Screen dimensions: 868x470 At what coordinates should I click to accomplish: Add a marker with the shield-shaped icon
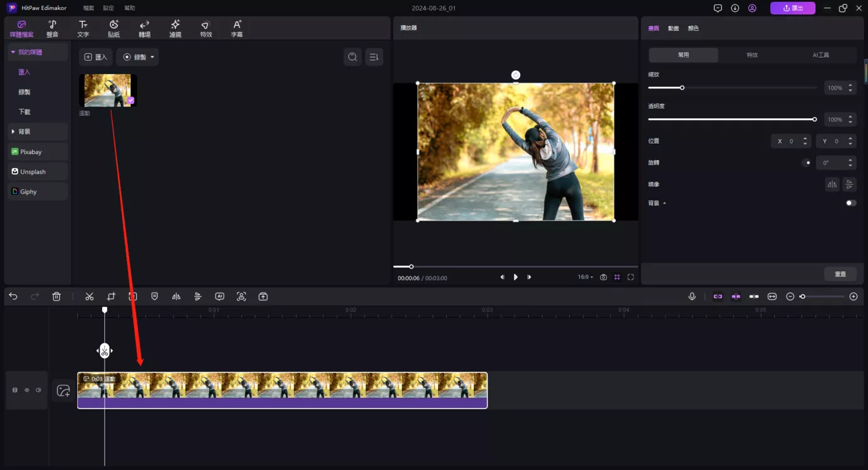(155, 296)
